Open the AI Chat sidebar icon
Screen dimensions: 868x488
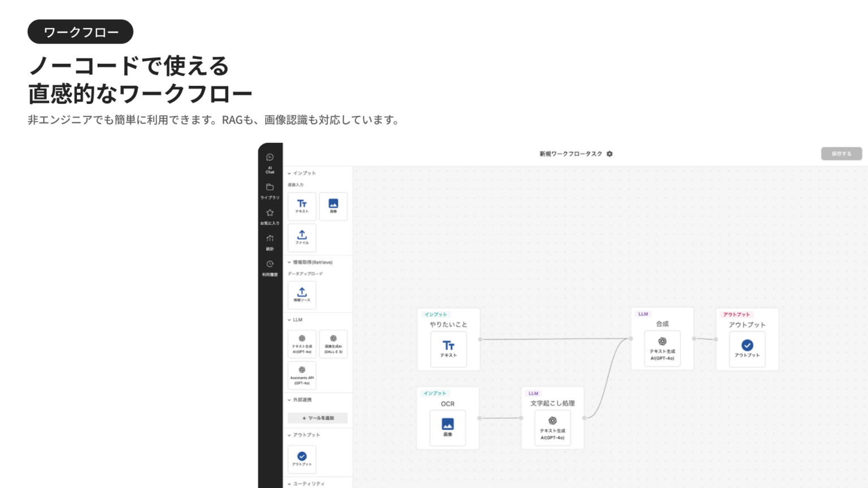point(270,160)
